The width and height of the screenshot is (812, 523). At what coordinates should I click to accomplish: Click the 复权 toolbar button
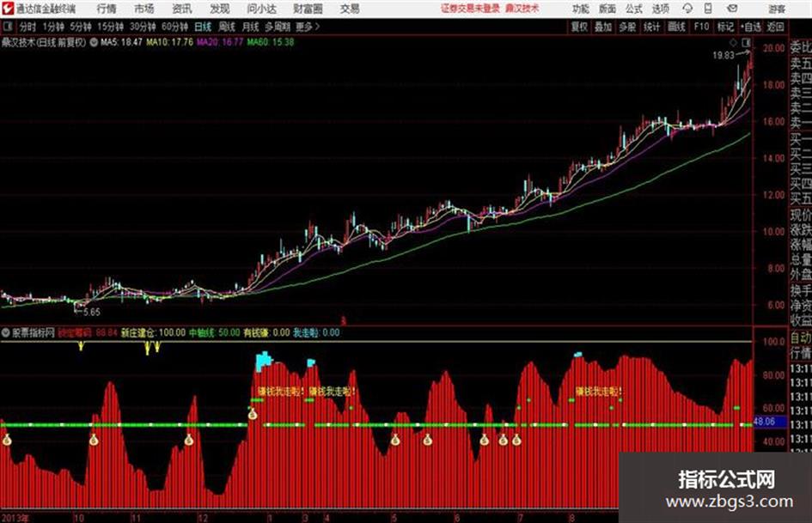pyautogui.click(x=579, y=27)
